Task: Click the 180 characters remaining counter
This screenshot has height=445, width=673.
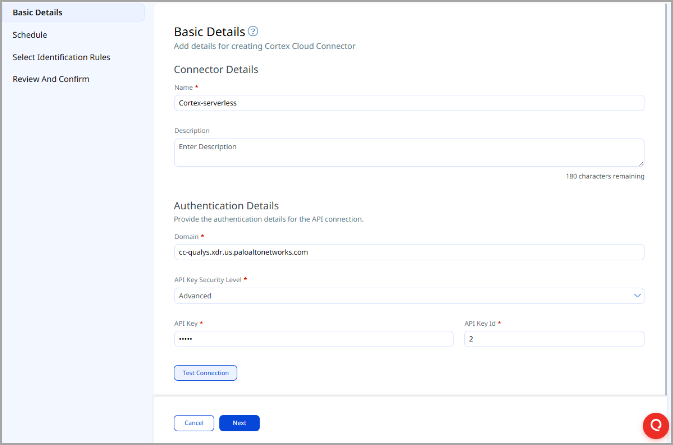Action: (604, 176)
